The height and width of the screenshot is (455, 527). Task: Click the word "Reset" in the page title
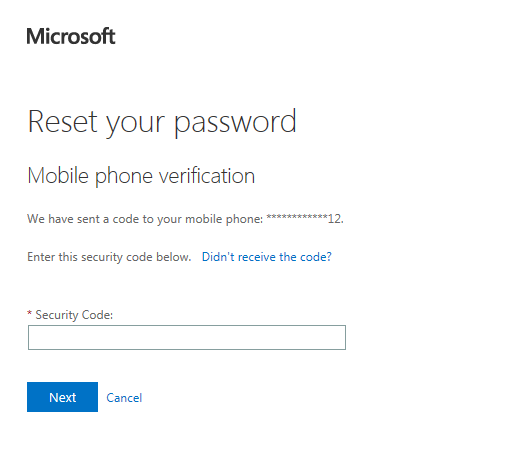pos(63,121)
